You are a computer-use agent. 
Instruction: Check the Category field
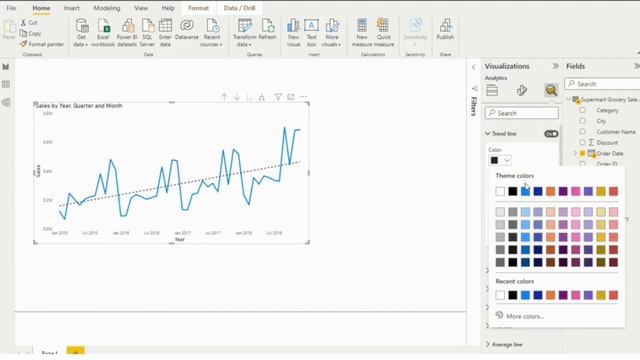click(582, 110)
